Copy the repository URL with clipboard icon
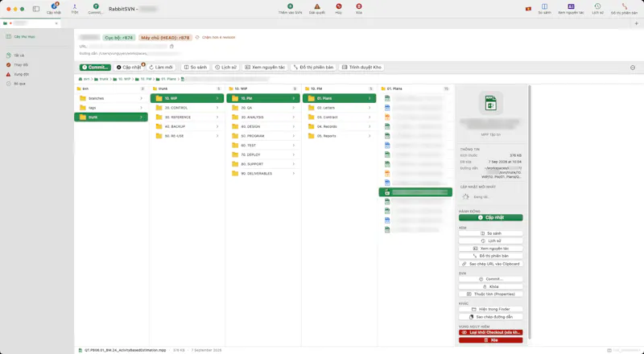 171,47
